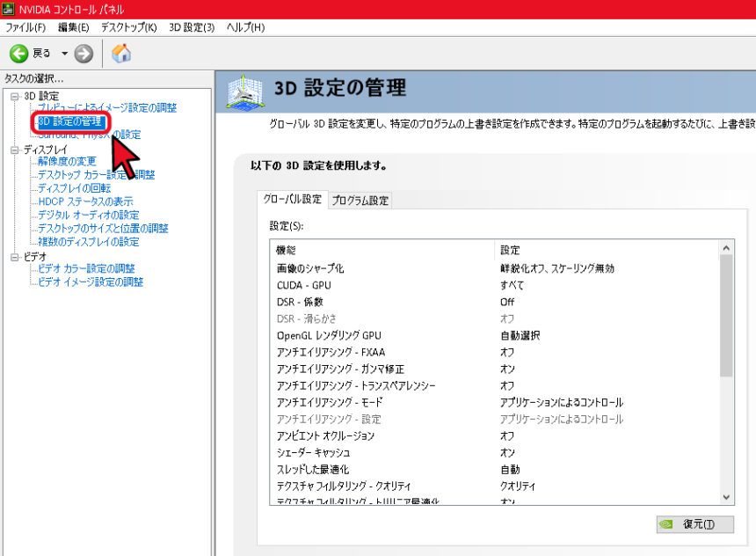Open the デスクトップ(K) menu

coord(128,27)
